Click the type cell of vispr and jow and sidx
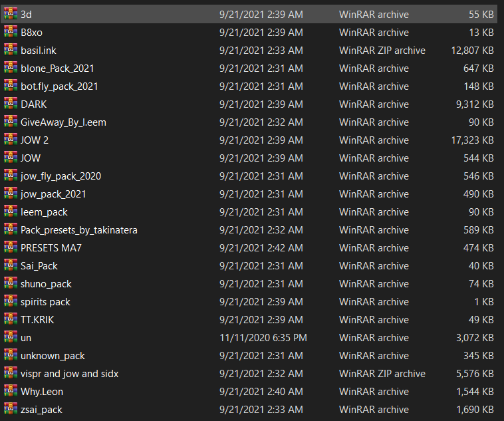Viewport: 504px width, 421px height. click(382, 374)
